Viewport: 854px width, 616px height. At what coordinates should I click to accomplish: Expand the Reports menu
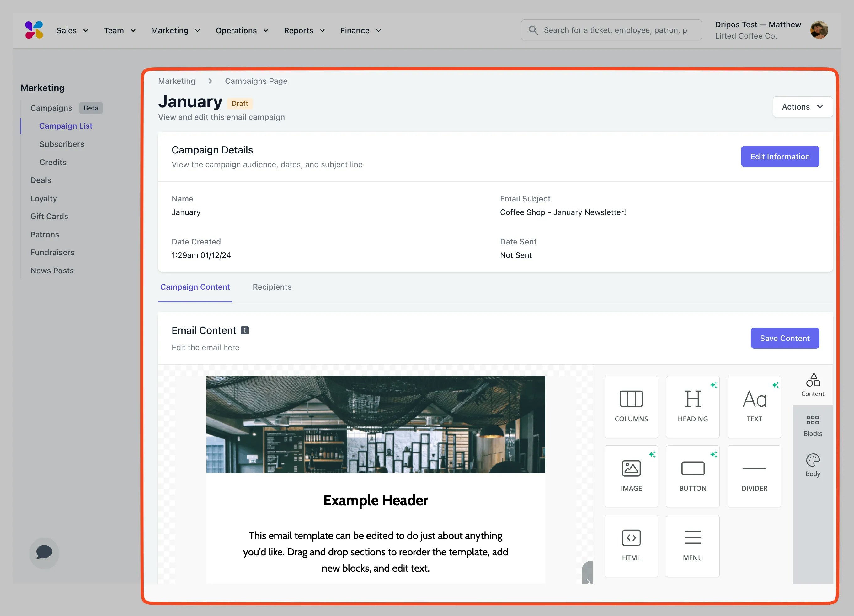click(304, 30)
